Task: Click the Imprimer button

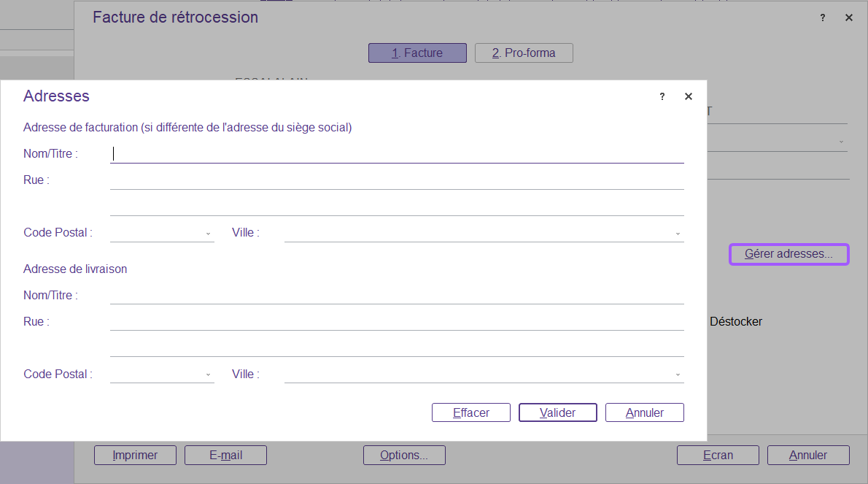Action: (136, 455)
